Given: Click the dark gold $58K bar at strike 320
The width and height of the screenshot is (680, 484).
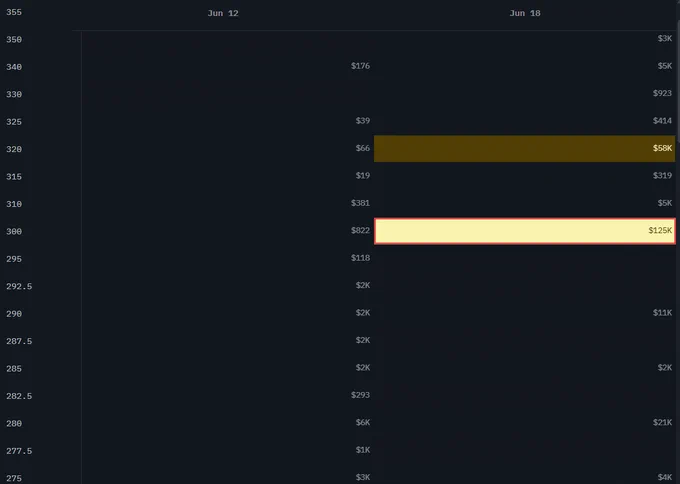Looking at the screenshot, I should [525, 149].
